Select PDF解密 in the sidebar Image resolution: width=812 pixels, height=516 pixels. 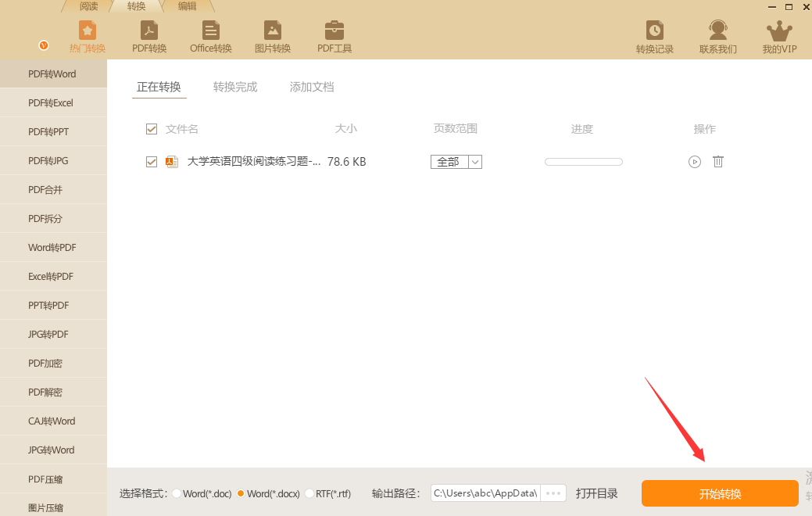coord(53,392)
